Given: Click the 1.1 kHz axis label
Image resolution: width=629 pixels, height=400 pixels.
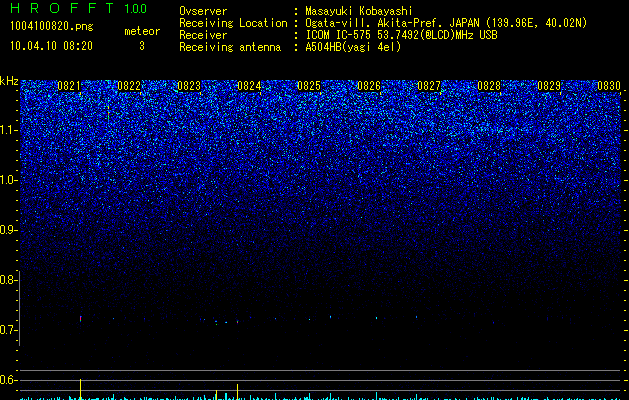Looking at the screenshot, I should point(8,130).
